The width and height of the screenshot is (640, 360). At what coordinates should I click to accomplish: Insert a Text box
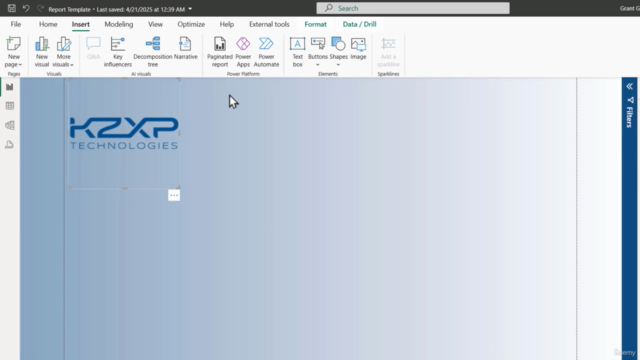pyautogui.click(x=298, y=52)
